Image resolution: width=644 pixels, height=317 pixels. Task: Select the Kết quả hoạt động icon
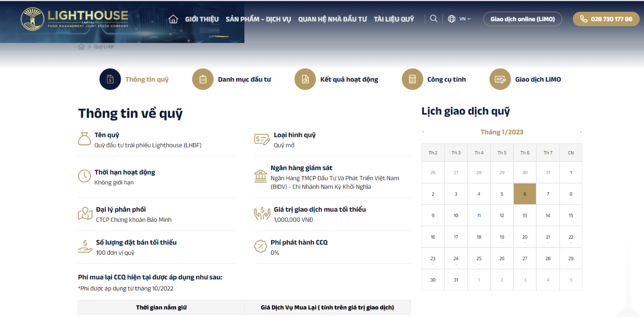305,79
